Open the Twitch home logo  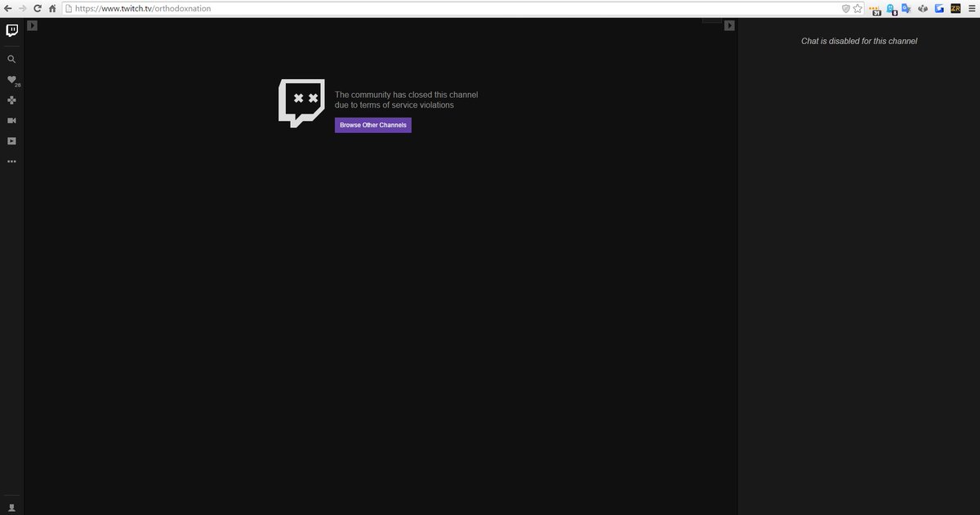(x=11, y=31)
